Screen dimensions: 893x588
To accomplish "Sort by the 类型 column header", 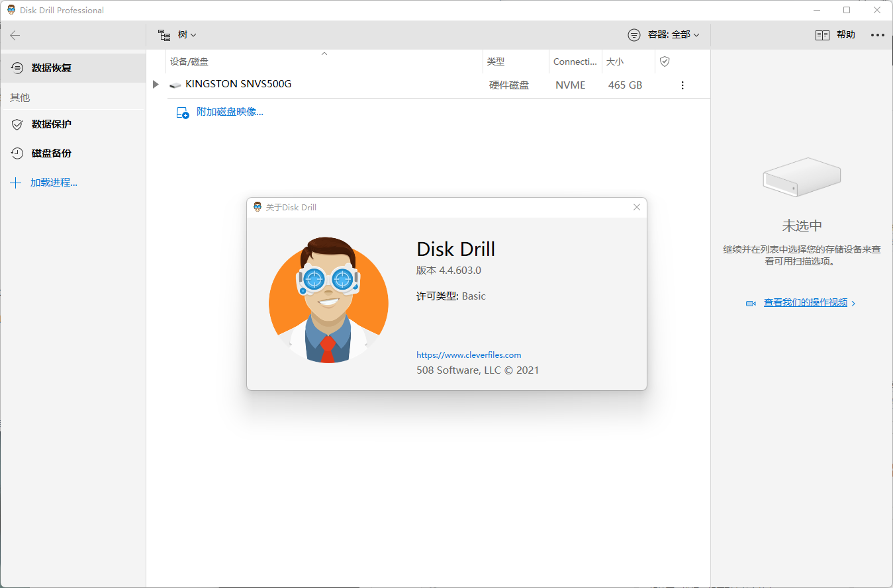I will click(516, 62).
